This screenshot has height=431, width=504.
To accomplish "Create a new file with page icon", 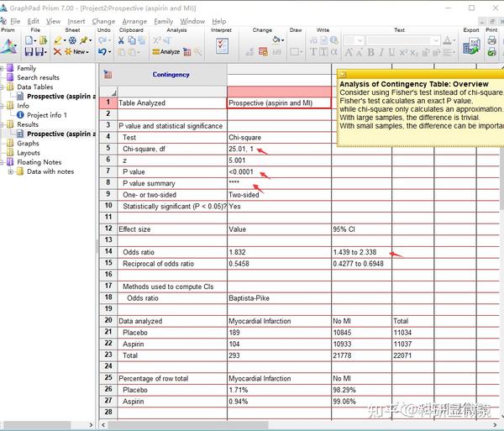I will [x=29, y=40].
